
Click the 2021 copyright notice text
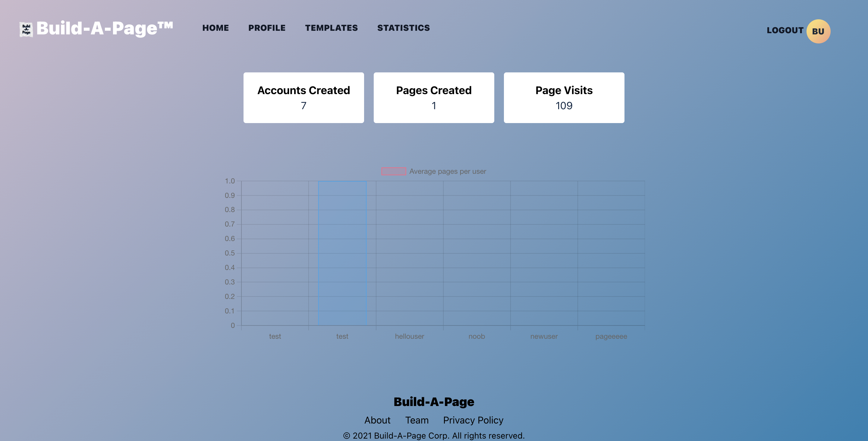(x=434, y=436)
